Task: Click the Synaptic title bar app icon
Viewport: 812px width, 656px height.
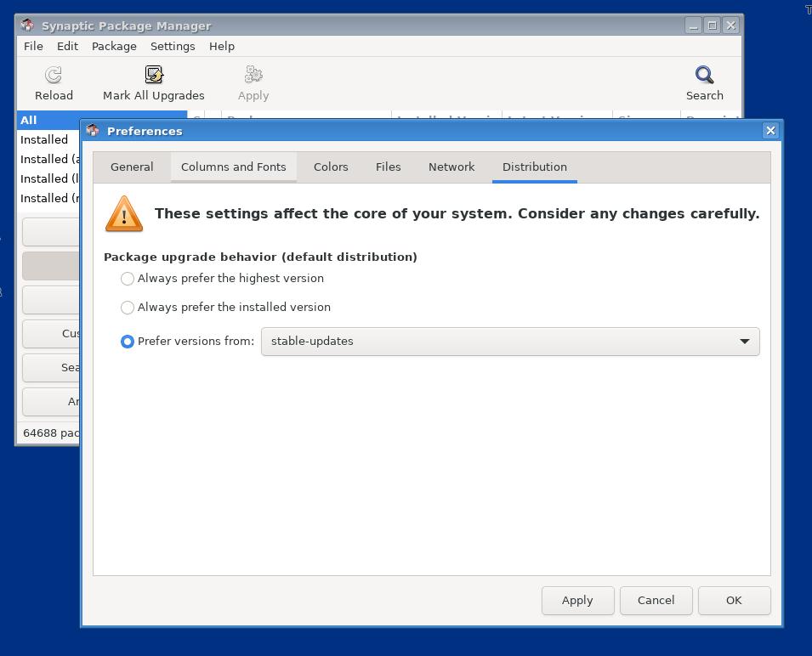Action: point(27,25)
